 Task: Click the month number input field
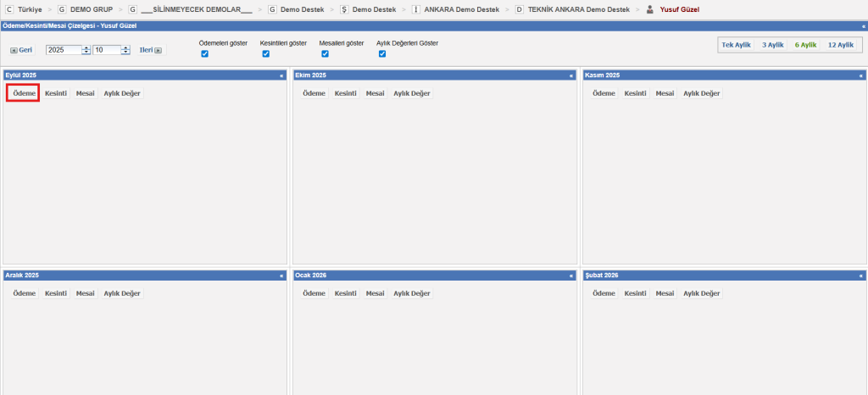click(x=107, y=50)
